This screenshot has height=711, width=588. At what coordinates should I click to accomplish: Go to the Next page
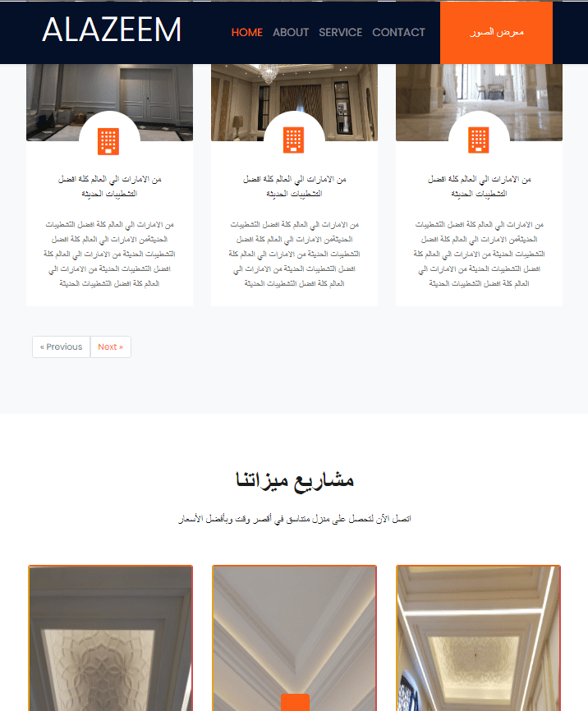coord(111,347)
